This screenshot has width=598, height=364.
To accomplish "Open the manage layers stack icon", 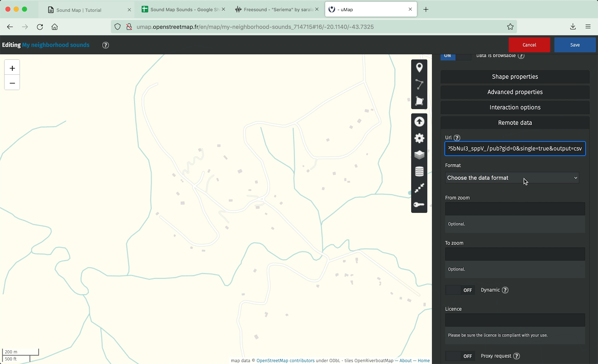I will [x=419, y=155].
